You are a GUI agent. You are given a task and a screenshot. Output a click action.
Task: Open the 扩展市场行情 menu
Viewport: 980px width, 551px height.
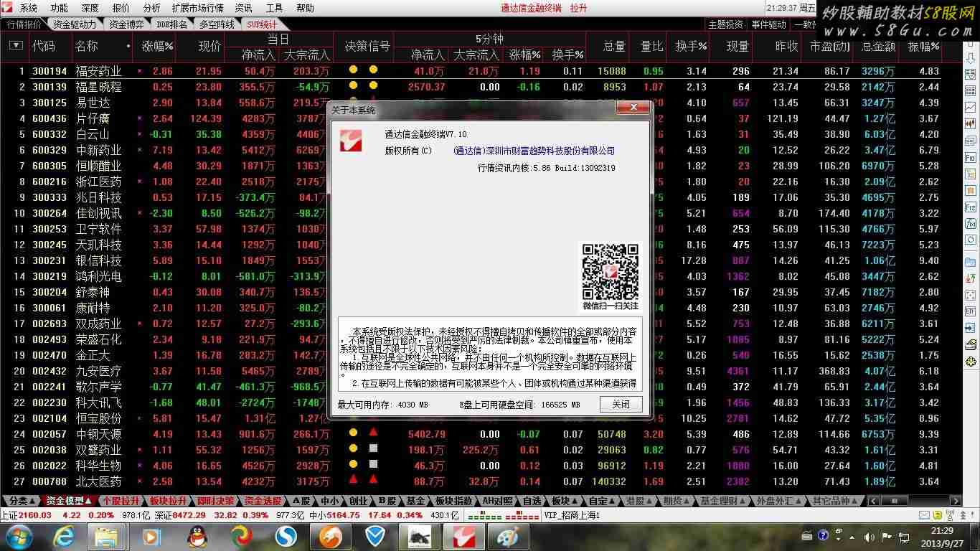coord(197,8)
